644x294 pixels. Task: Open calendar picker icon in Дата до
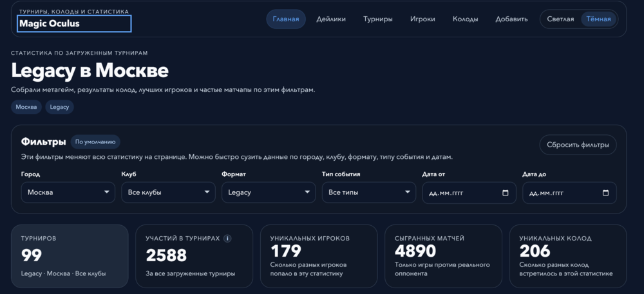[605, 193]
